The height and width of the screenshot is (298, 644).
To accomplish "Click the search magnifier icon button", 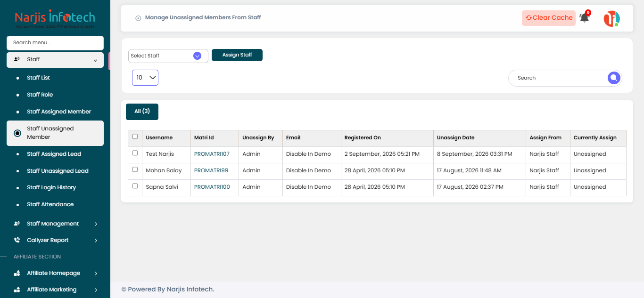I will point(614,78).
